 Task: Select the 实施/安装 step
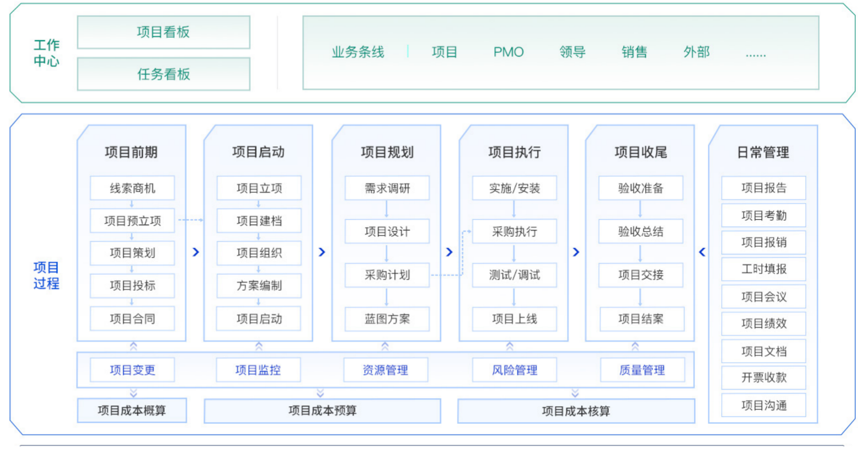point(514,188)
